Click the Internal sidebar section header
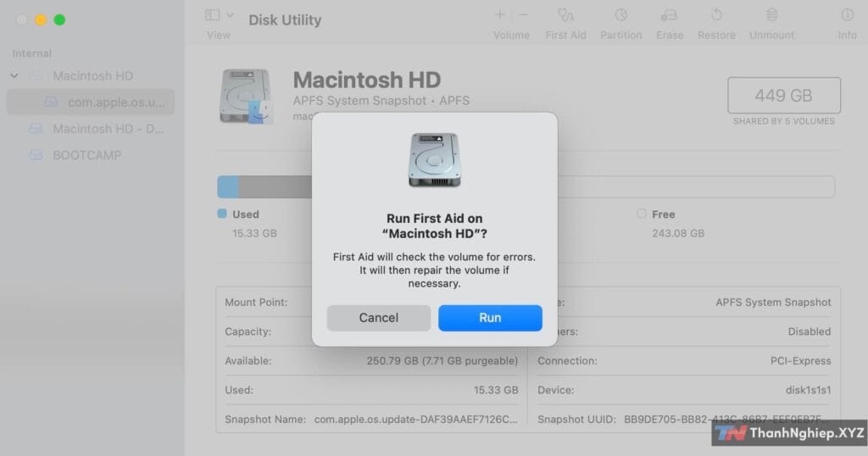Image resolution: width=868 pixels, height=456 pixels. (31, 53)
